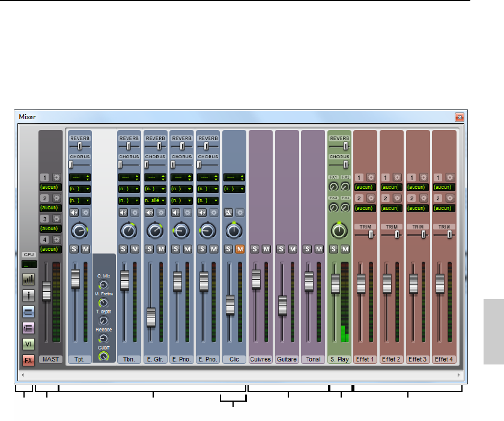Mute the Guitare group strip
This screenshot has width=504, height=421.
[293, 249]
